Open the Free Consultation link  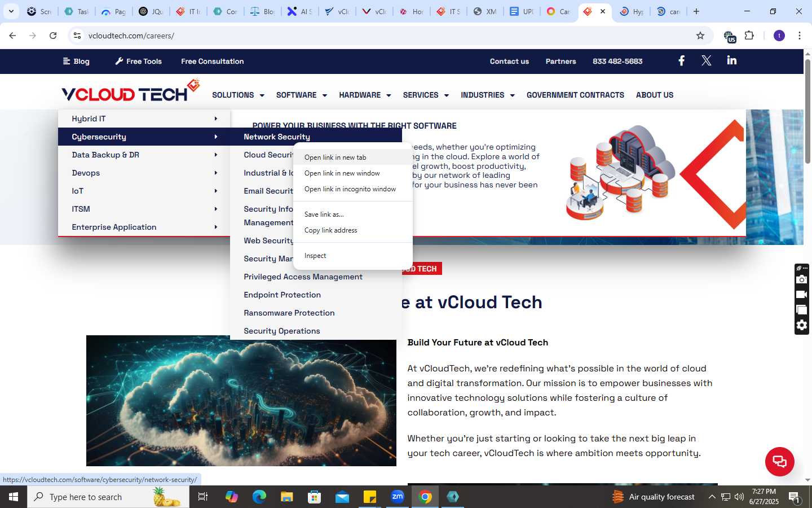213,61
